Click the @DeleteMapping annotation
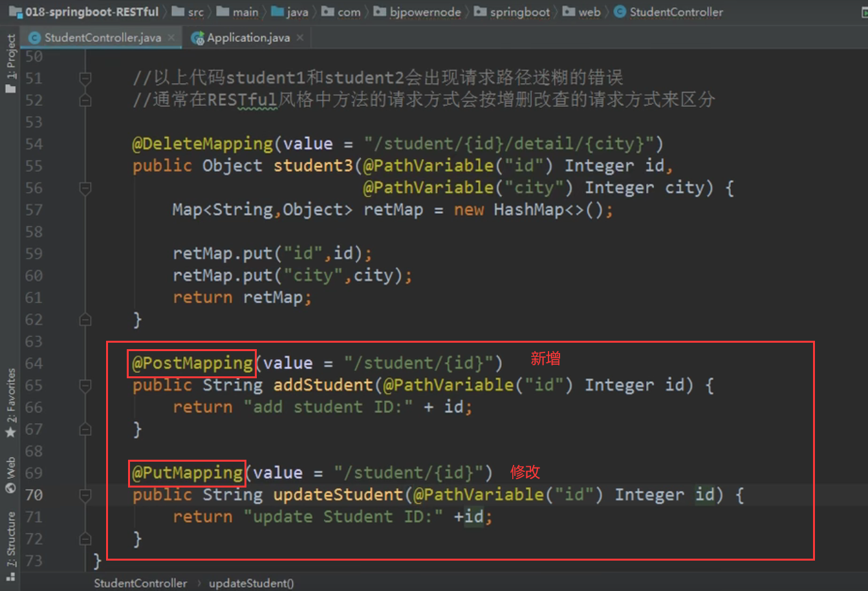 coord(202,144)
